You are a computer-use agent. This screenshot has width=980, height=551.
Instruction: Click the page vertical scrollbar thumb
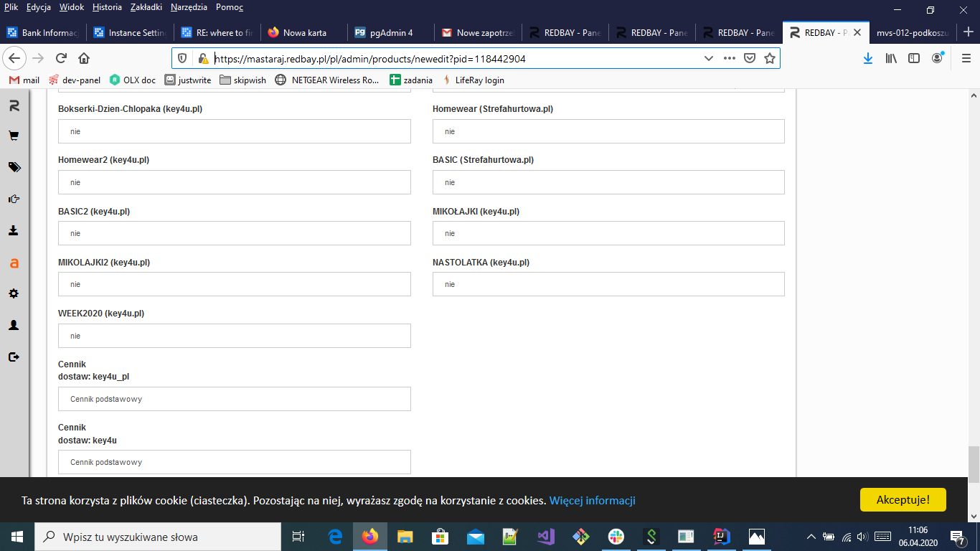pos(974,463)
